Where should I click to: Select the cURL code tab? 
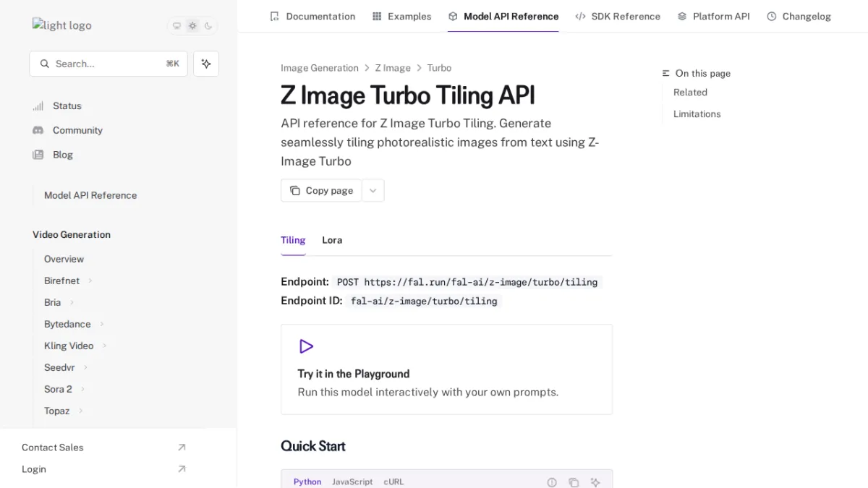tap(393, 481)
